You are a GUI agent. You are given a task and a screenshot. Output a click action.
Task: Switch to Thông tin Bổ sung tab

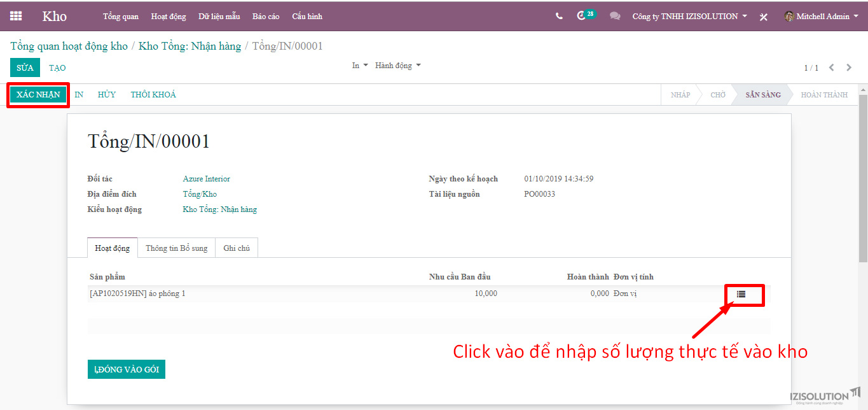pyautogui.click(x=177, y=248)
